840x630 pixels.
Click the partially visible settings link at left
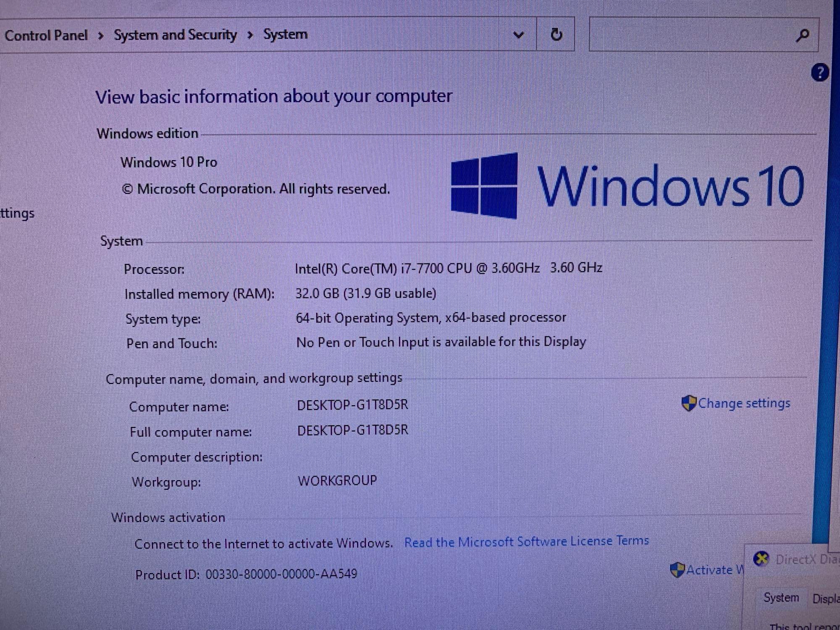[x=17, y=213]
